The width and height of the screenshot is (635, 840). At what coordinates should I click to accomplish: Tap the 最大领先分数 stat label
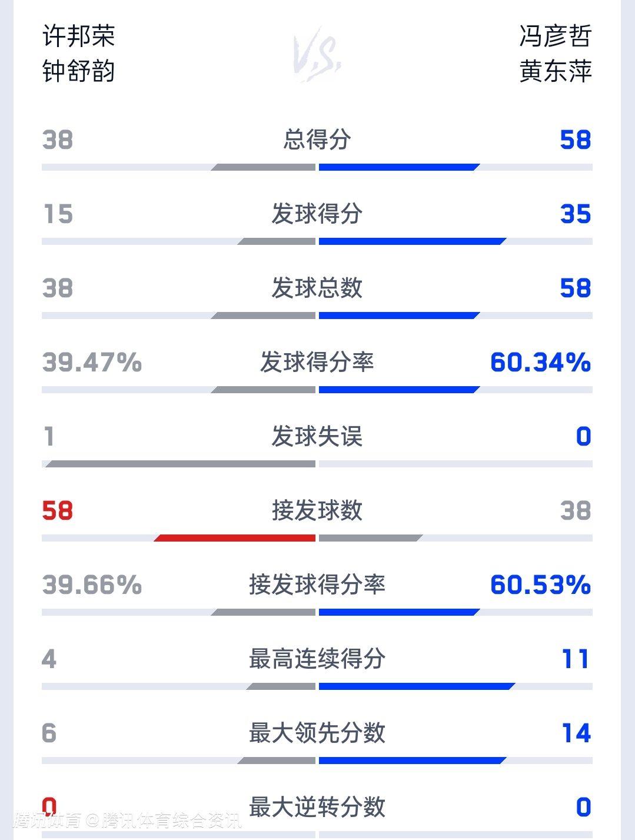pyautogui.click(x=317, y=733)
